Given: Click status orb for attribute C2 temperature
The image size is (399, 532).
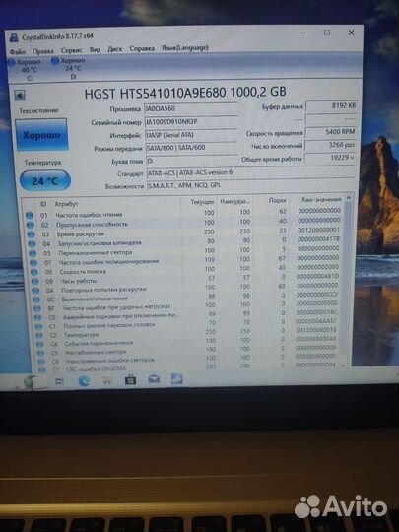Looking at the screenshot, I should [x=39, y=335].
